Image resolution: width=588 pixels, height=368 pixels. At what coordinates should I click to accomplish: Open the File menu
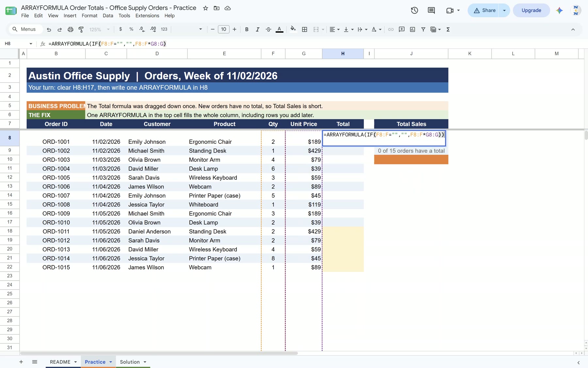[x=25, y=16]
